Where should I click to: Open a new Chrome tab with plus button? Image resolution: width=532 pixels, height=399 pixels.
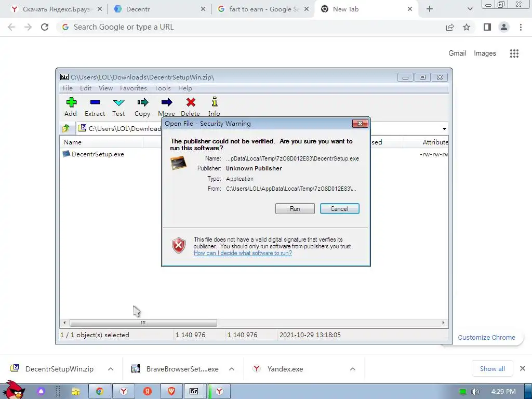[x=430, y=9]
